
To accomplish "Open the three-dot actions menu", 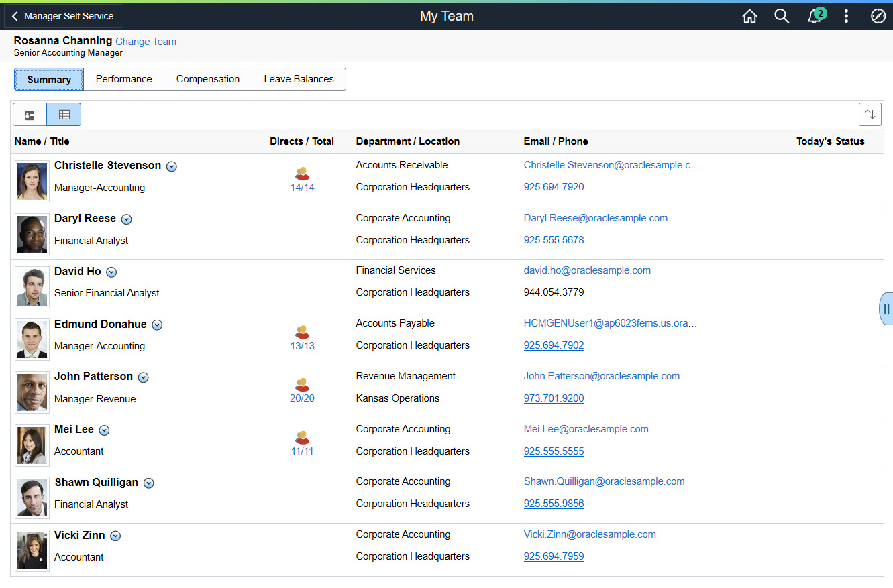I will tap(846, 17).
